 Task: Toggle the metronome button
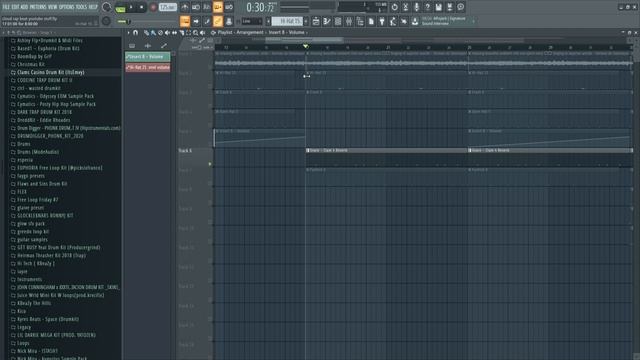[184, 7]
